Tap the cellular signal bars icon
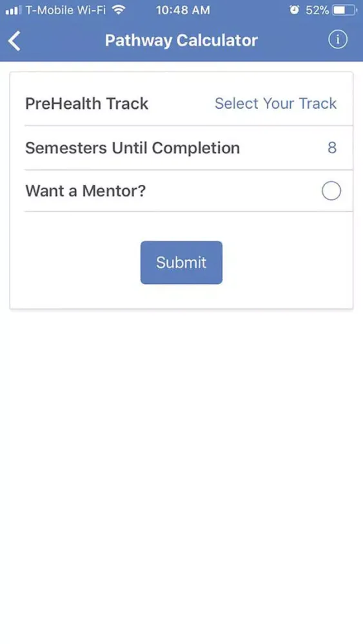Viewport: 363px width, 644px height. pyautogui.click(x=13, y=10)
